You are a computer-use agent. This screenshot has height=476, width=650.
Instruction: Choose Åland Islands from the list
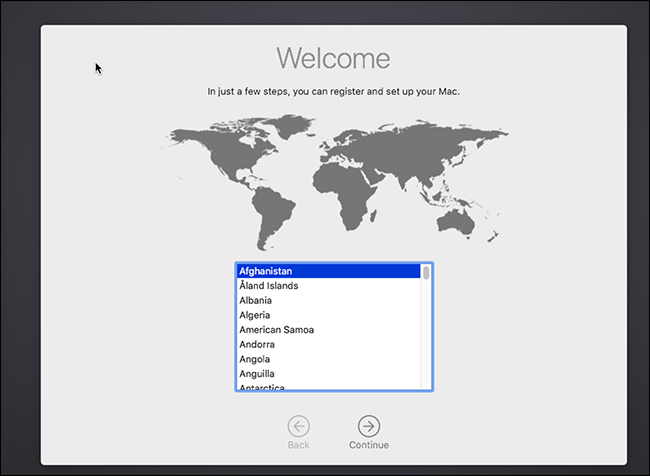[x=329, y=286]
